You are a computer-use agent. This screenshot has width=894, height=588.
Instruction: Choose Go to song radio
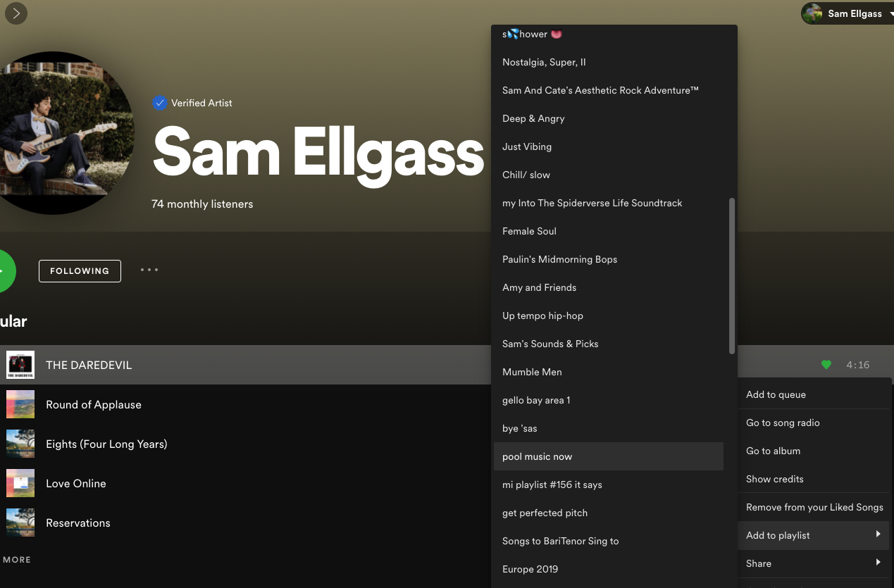(814, 423)
